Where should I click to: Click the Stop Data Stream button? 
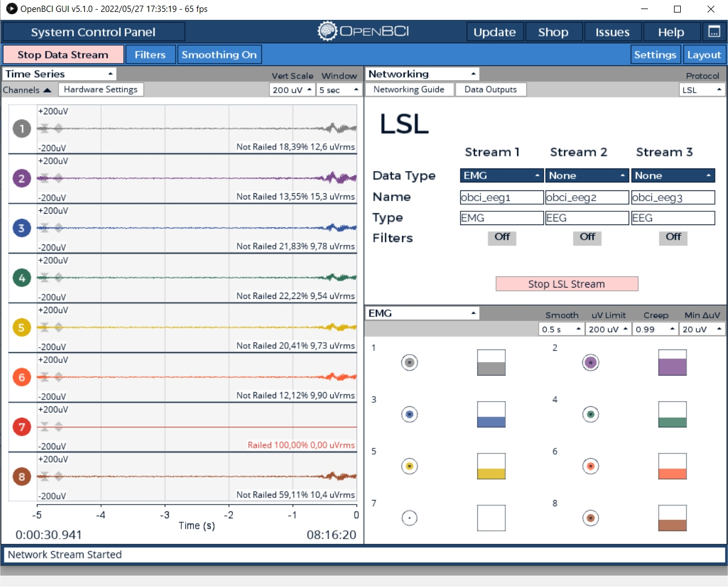pyautogui.click(x=63, y=54)
